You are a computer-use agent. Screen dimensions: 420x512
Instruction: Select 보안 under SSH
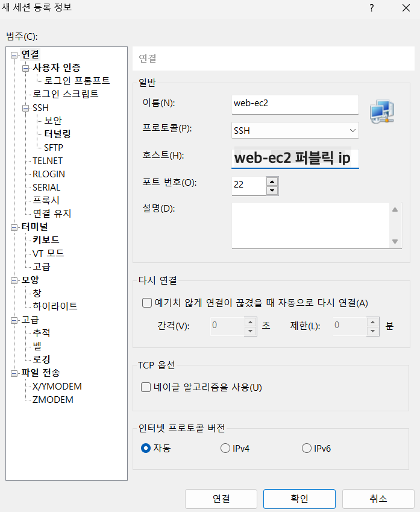[53, 121]
